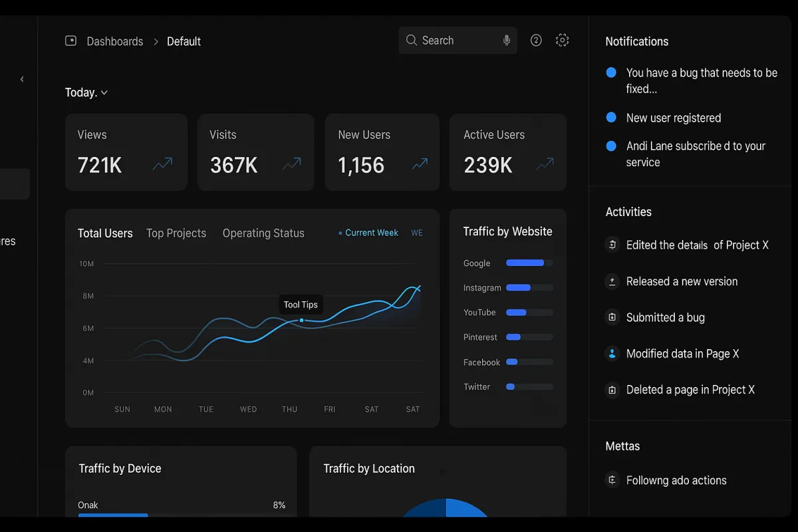
Task: Open the Visits 367K stat card
Action: [x=256, y=152]
